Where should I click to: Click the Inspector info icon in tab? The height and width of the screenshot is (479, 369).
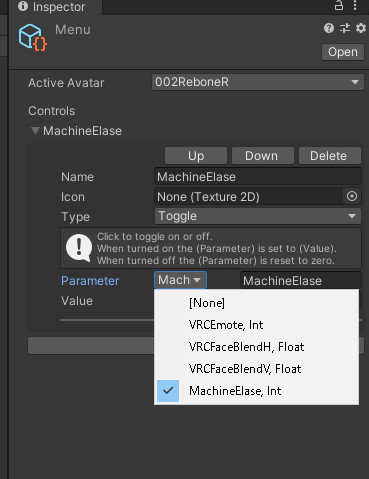coord(23,6)
